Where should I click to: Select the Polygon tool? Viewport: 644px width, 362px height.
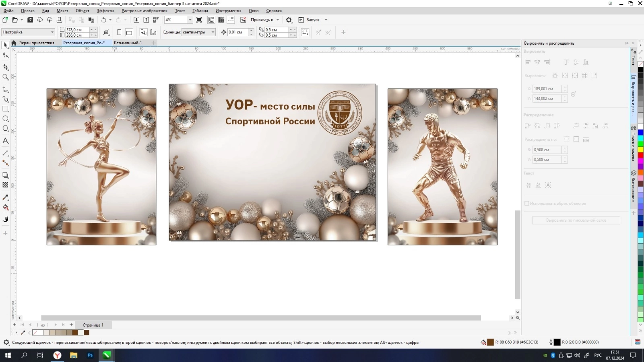click(x=6, y=129)
